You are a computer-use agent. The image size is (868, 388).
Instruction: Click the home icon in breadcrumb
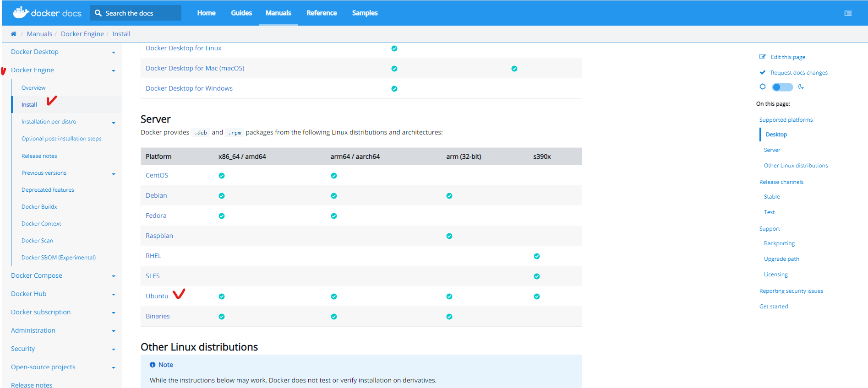click(14, 34)
